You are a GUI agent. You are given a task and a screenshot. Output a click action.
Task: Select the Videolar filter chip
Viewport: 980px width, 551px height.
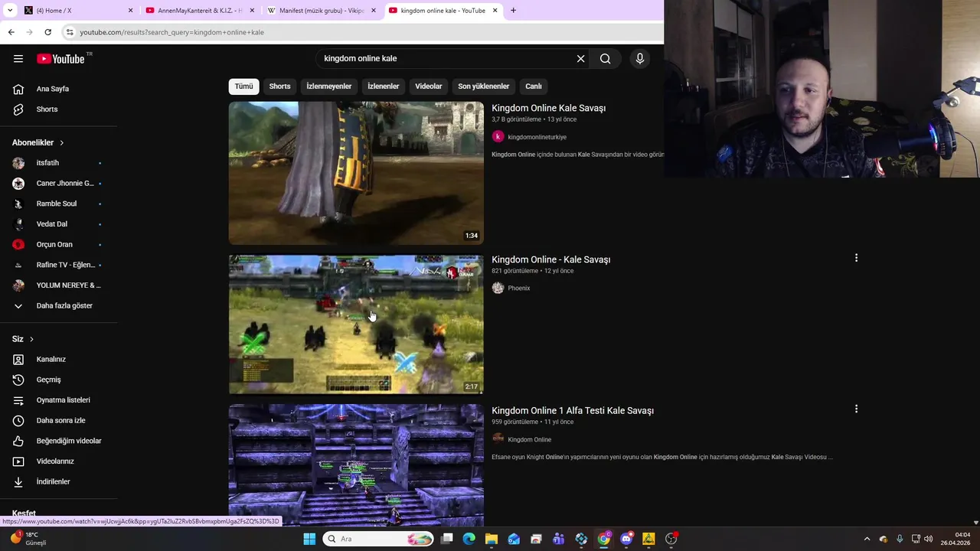click(x=429, y=86)
